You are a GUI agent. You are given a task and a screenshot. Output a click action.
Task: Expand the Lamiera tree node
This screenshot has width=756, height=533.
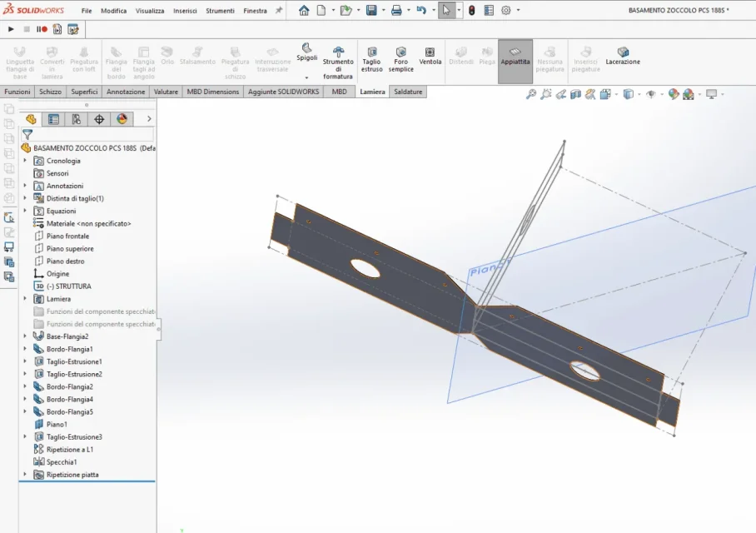(x=25, y=299)
